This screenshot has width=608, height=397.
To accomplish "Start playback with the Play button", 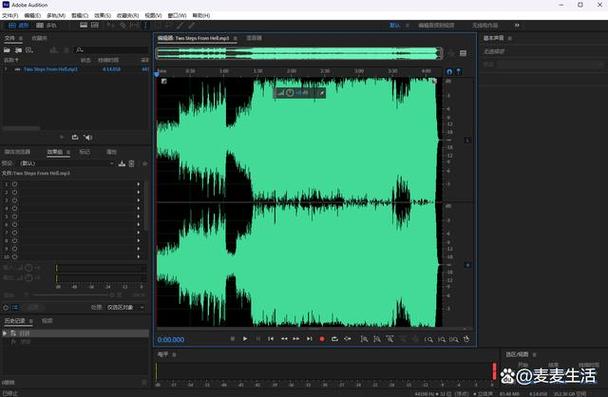I will coord(245,339).
